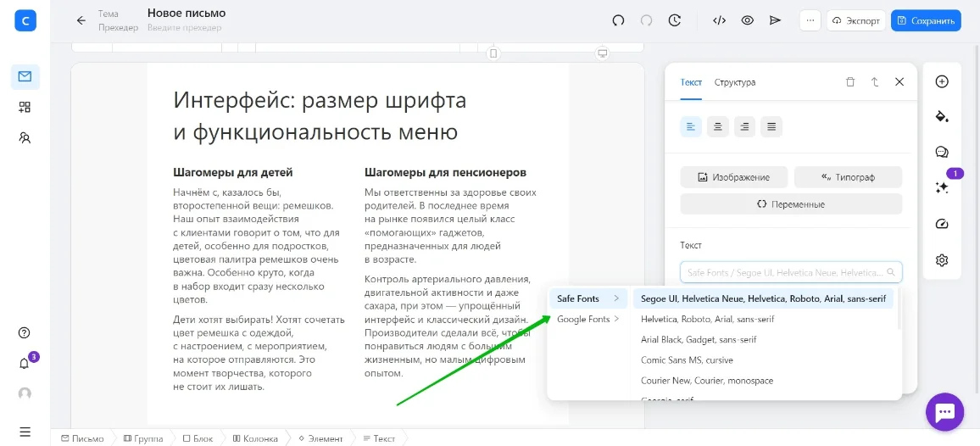Open paint bucket appearance settings

click(941, 116)
